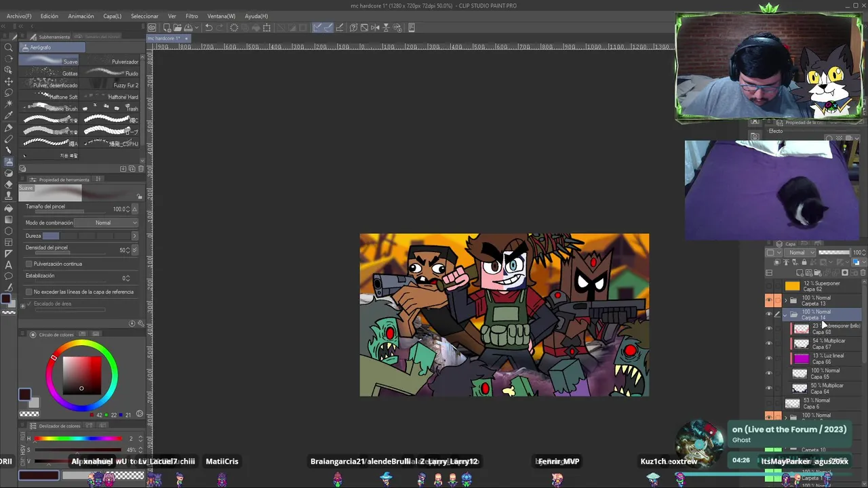The width and height of the screenshot is (868, 488).
Task: Click the Redo arrow icon
Action: coord(219,28)
